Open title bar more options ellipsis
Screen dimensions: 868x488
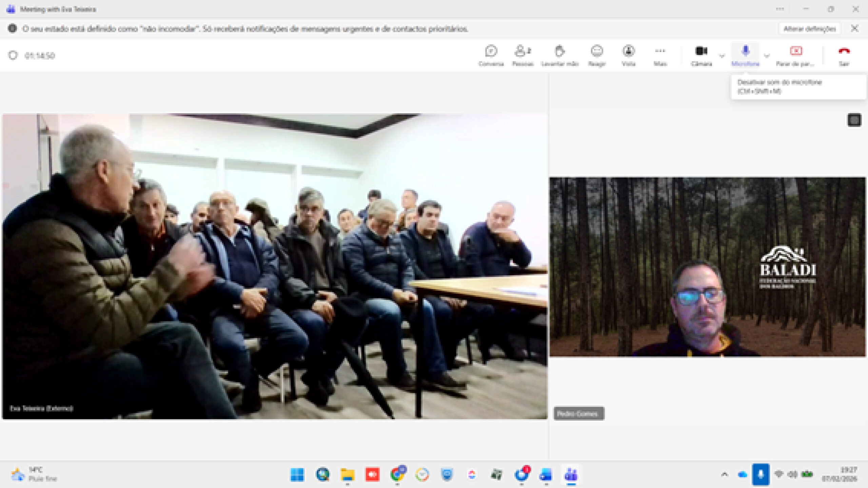780,9
